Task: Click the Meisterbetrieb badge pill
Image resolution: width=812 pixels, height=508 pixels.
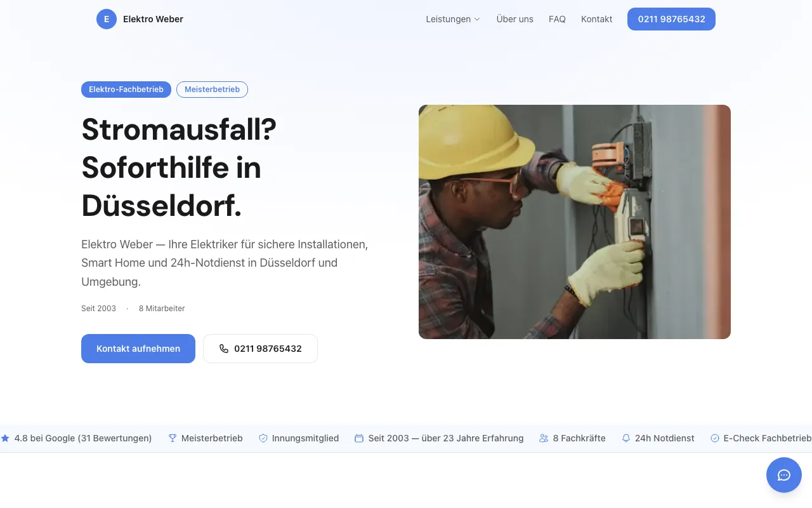Action: 212,90
